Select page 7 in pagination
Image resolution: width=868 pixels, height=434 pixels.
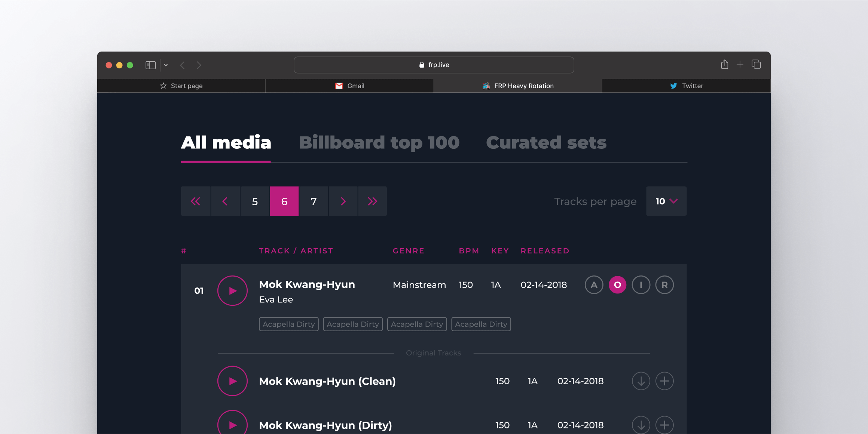tap(314, 201)
